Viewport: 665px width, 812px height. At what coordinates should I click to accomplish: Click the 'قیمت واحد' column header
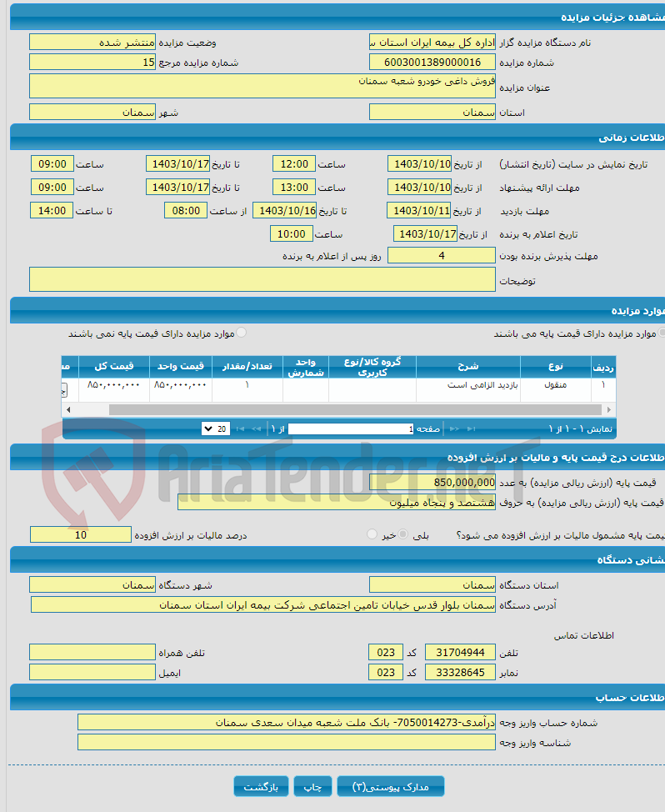[181, 367]
